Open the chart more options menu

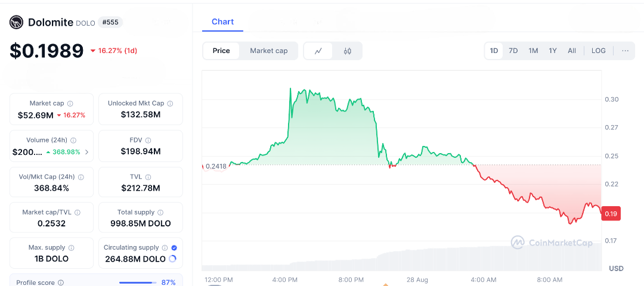coord(625,51)
